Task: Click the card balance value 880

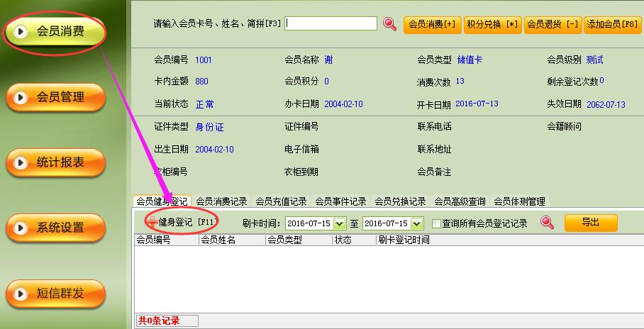Action: point(201,82)
